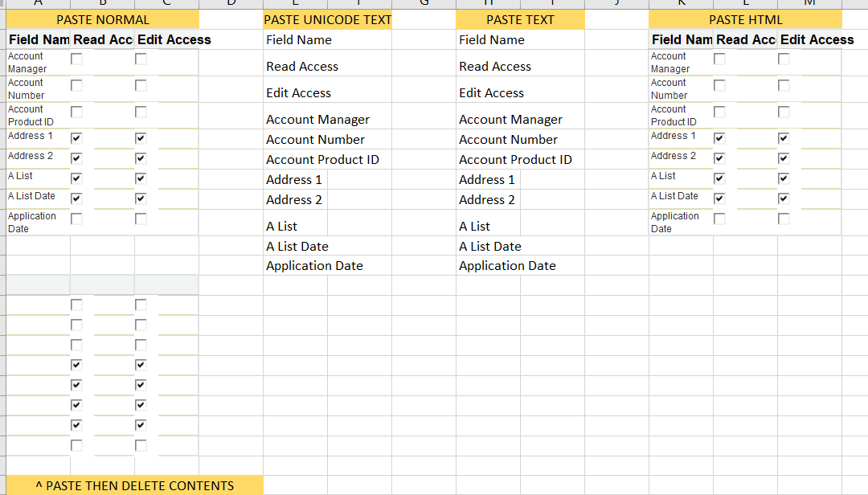Tick Read Access for Application Date in Paste Normal
Screen dimensions: 868x495
point(76,219)
